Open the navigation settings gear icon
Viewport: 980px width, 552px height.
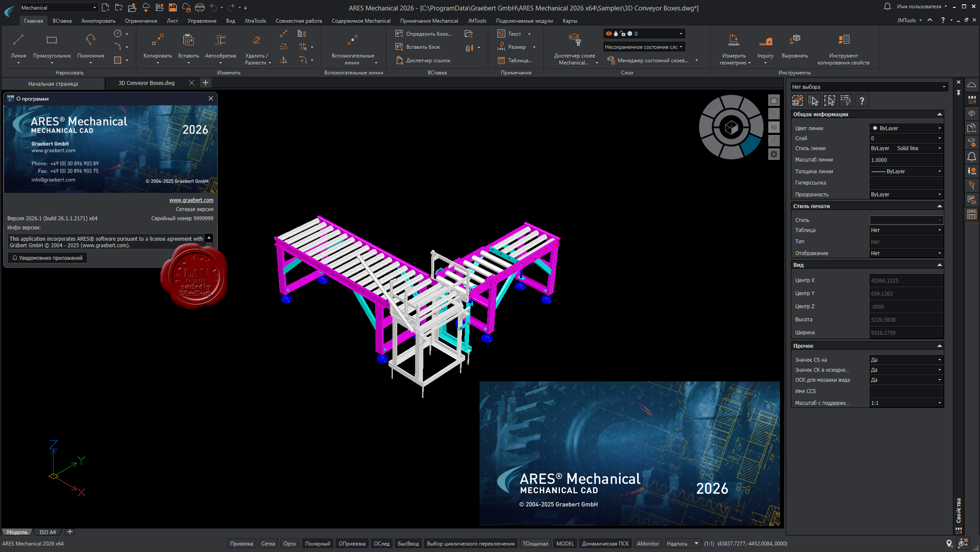pos(774,154)
